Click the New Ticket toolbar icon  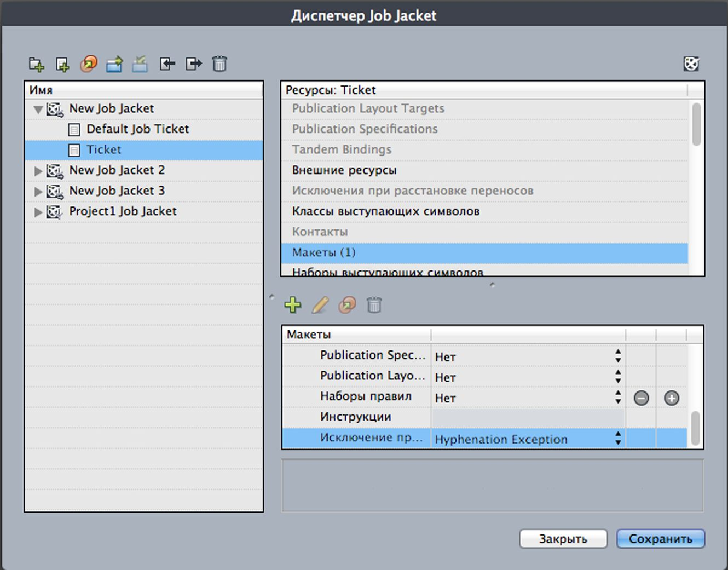click(x=62, y=64)
